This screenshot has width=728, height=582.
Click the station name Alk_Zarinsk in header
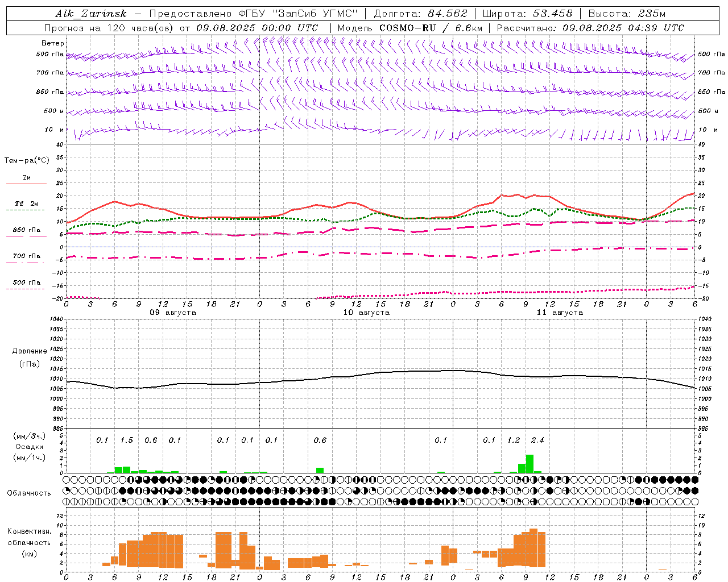coord(90,14)
